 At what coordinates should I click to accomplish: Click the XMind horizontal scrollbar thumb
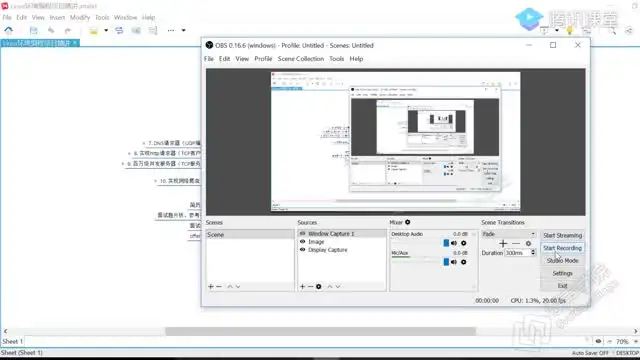click(x=320, y=331)
